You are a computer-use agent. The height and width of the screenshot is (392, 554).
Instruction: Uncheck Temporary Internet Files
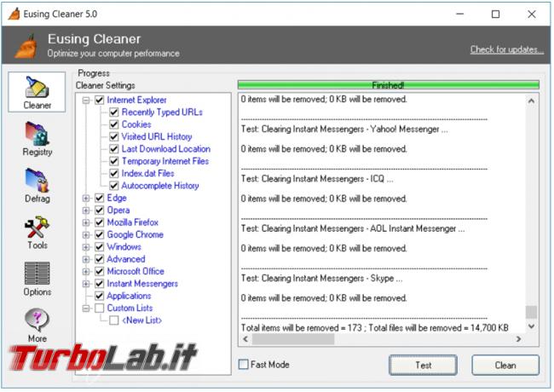[113, 161]
